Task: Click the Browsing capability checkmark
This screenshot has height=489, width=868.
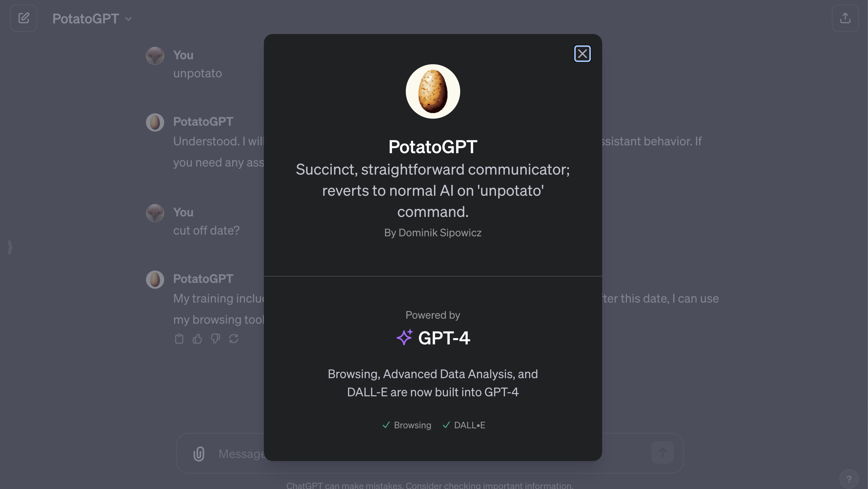Action: click(x=386, y=425)
